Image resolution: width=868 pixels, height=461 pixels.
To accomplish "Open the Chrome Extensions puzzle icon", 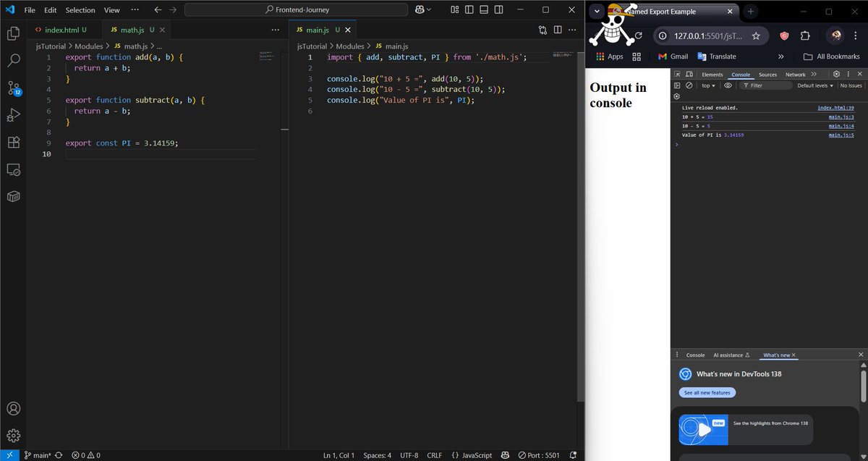I will [x=805, y=35].
